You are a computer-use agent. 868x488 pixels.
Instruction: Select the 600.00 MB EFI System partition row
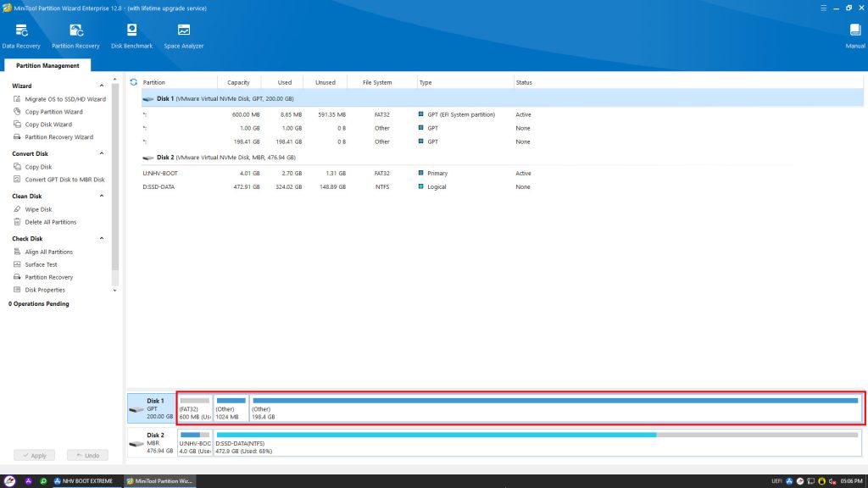coord(502,115)
